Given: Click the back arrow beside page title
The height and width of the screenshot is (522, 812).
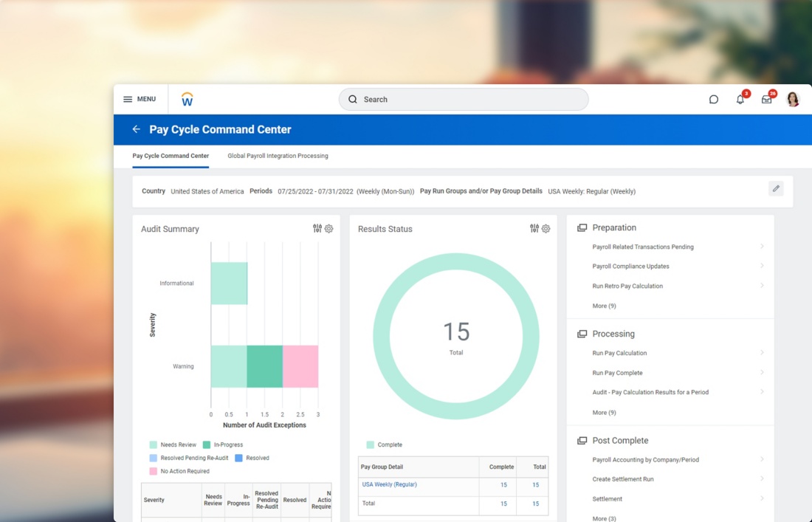Looking at the screenshot, I should pos(137,129).
